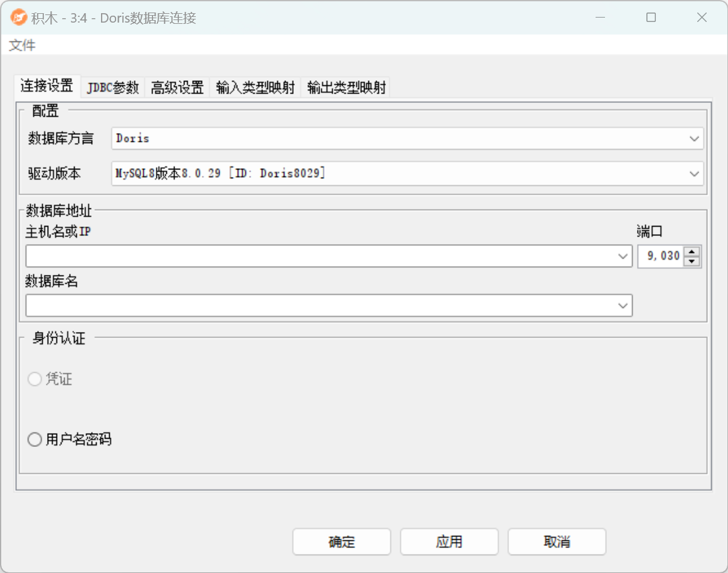Viewport: 728px width, 573px height.
Task: Select the 输入类型映射 tab
Action: coord(255,87)
